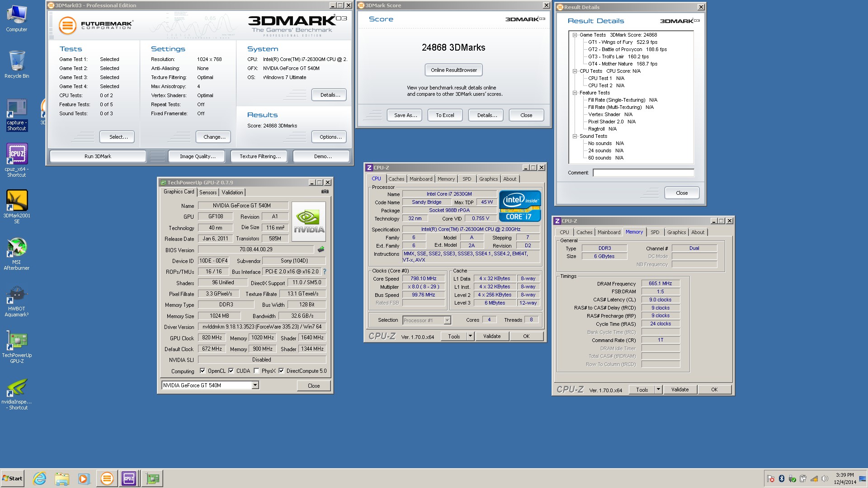This screenshot has width=868, height=488.
Task: Open Windows Media Player from the taskbar
Action: click(84, 479)
